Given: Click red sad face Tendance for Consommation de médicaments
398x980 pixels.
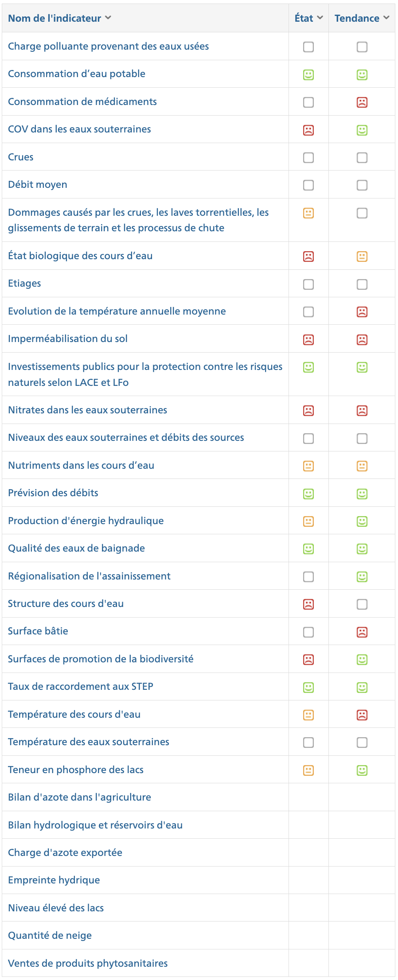Looking at the screenshot, I should 362,102.
